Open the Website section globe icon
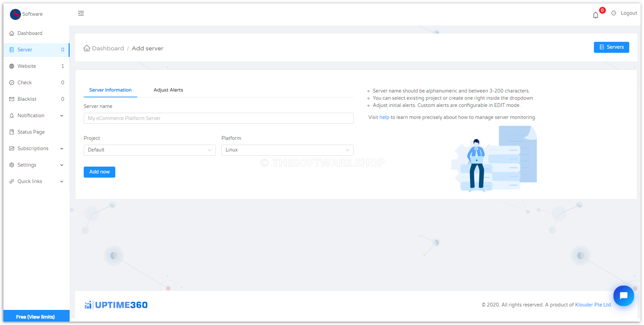The height and width of the screenshot is (325, 644). pyautogui.click(x=12, y=66)
